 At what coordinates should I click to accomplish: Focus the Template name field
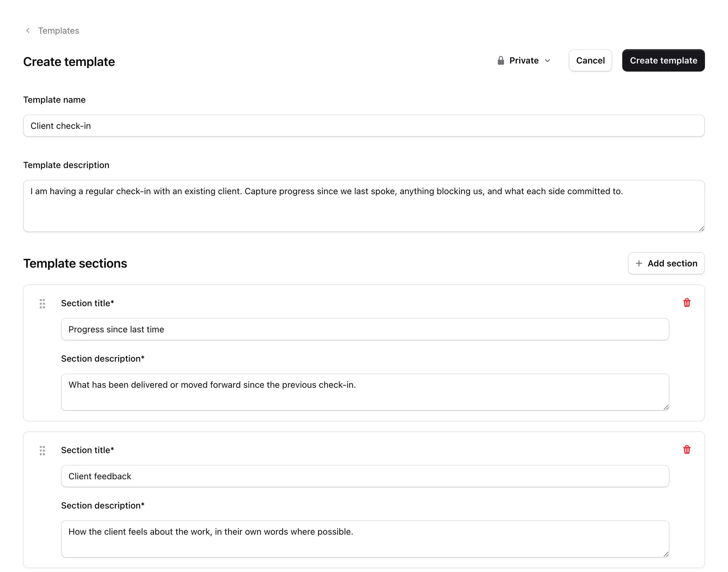(x=364, y=126)
